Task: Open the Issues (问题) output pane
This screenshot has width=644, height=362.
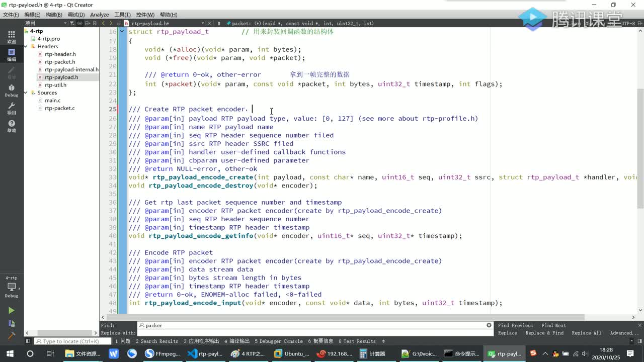Action: pyautogui.click(x=122, y=341)
